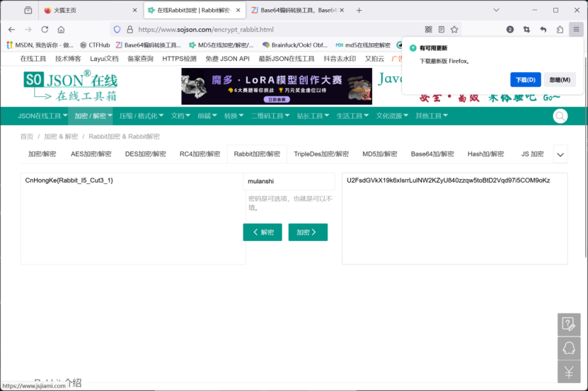Viewport: 588px width, 391px height.
Task: Switch to the DES加密/解密 tab
Action: [x=146, y=154]
